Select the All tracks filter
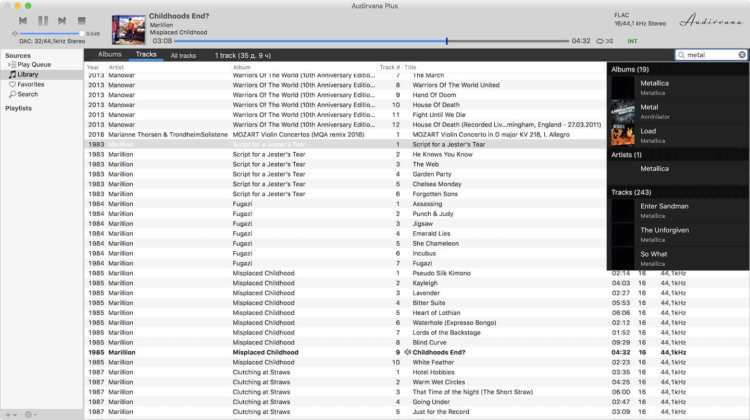Viewport: 750px width, 420px height. (x=183, y=55)
